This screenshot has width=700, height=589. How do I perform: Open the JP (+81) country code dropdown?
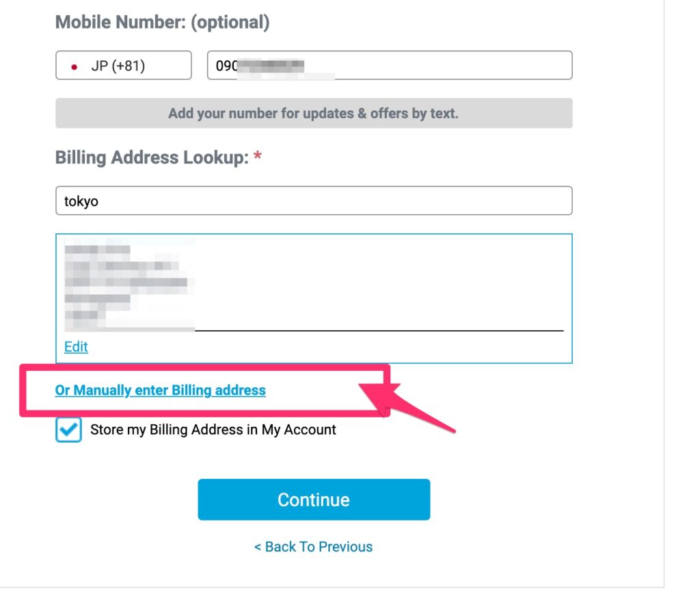click(123, 66)
